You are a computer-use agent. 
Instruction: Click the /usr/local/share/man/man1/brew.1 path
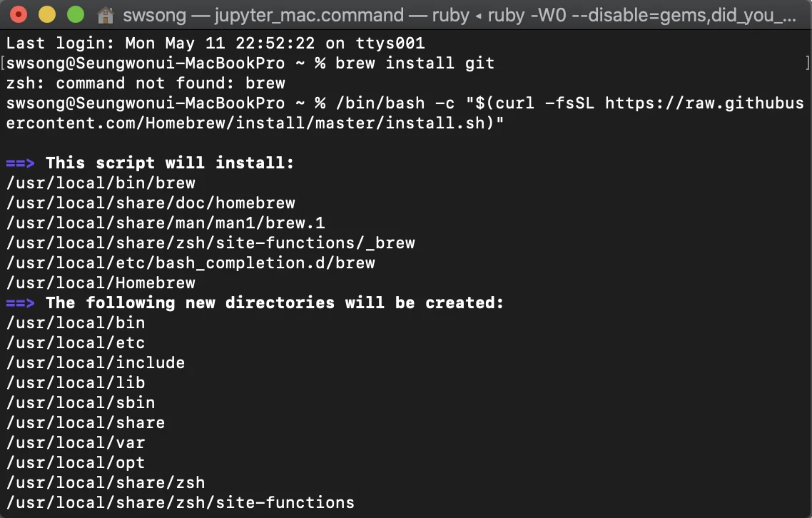166,223
